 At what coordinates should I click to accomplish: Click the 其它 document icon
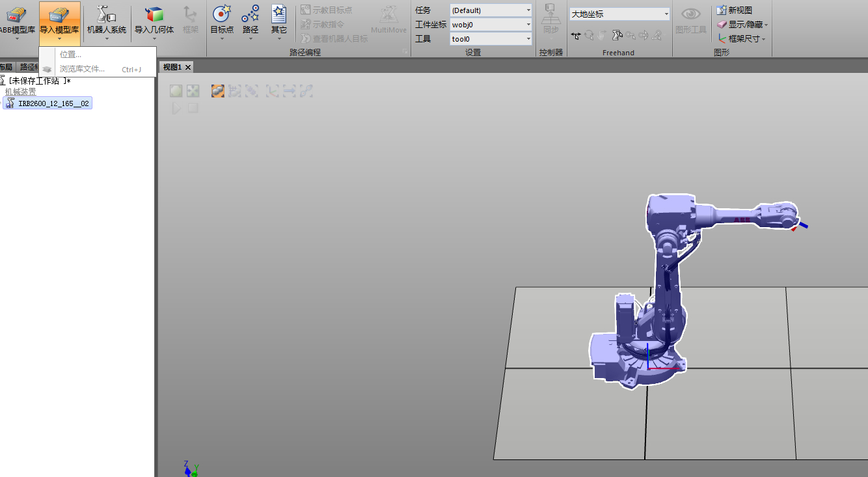(279, 14)
